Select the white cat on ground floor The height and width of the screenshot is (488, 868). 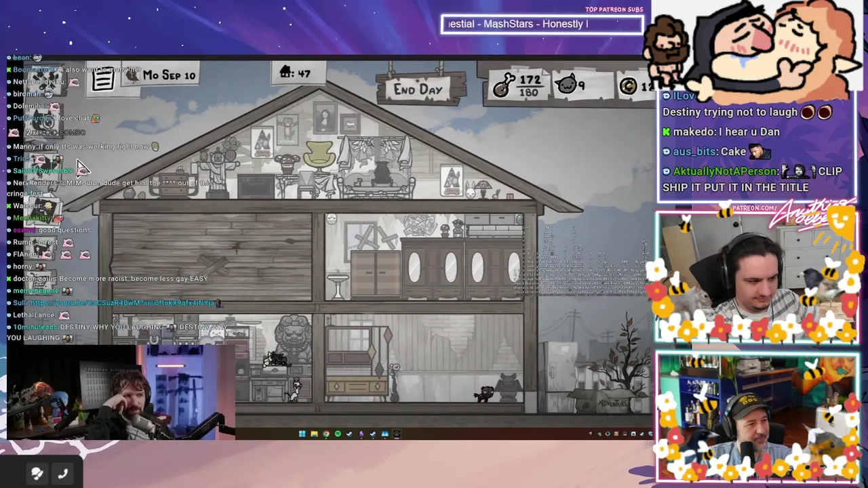point(294,391)
